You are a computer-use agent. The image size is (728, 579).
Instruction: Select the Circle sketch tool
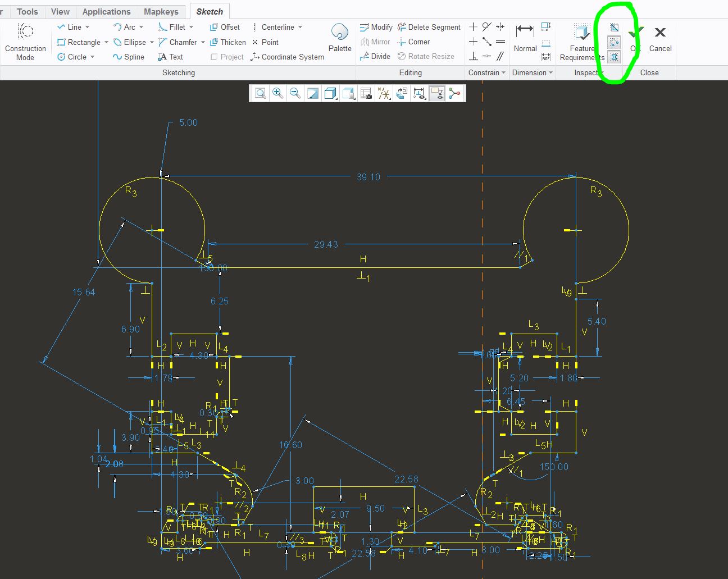[72, 57]
